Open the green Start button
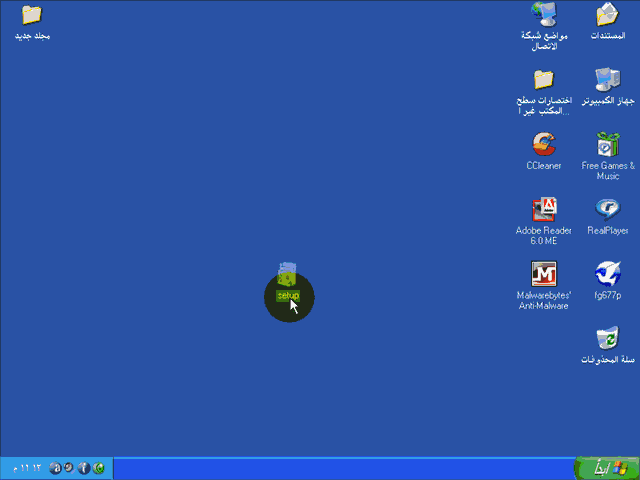This screenshot has width=640, height=480. 606,468
